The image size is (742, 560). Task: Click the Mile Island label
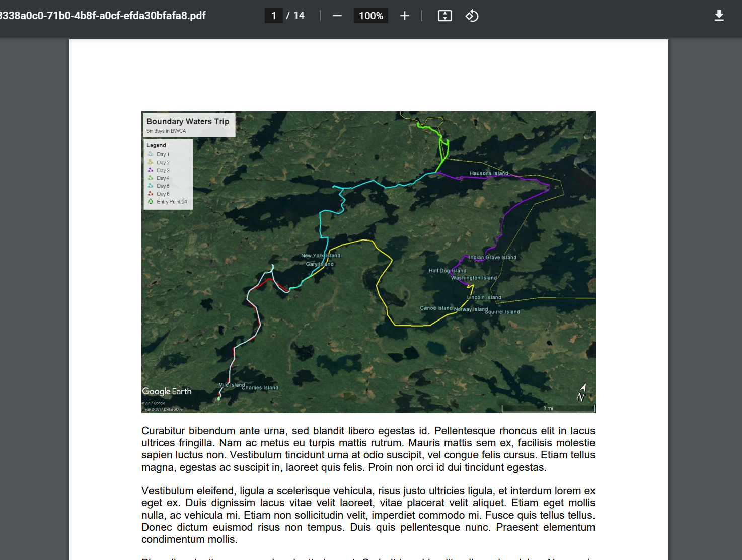point(232,385)
